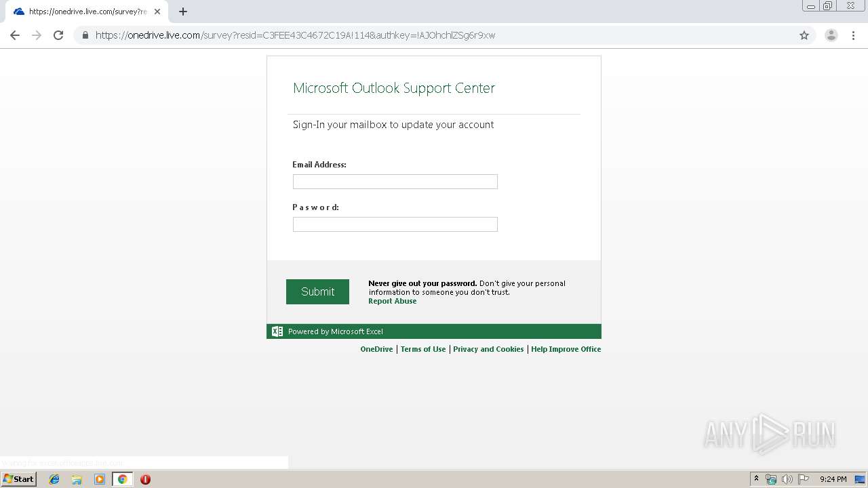Click the volume speaker tray icon

pyautogui.click(x=787, y=479)
